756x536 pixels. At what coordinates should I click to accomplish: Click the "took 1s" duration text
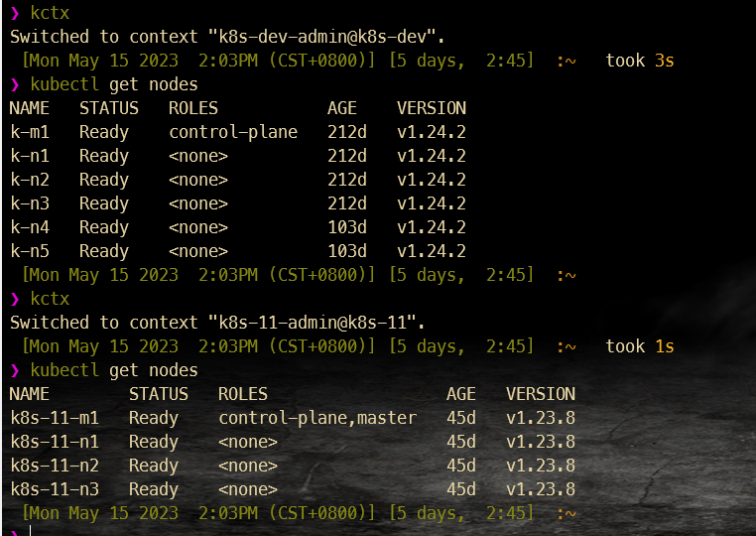[640, 346]
